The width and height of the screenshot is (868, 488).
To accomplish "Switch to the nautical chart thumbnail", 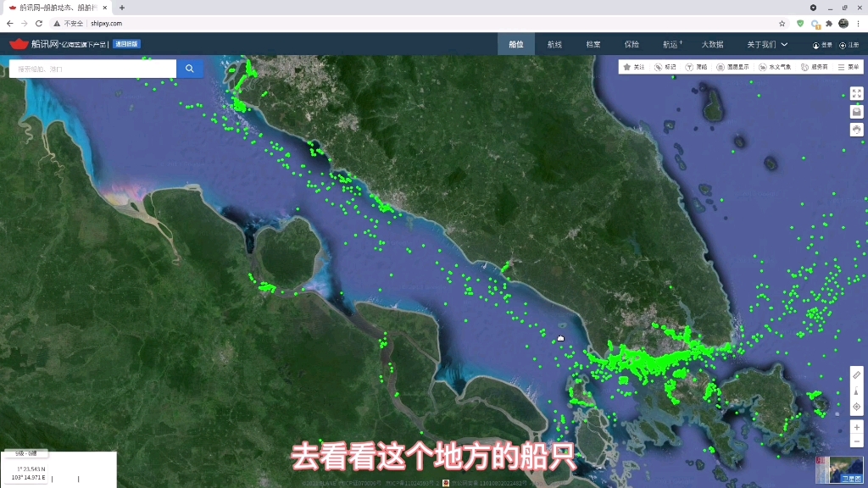I will coord(822,469).
